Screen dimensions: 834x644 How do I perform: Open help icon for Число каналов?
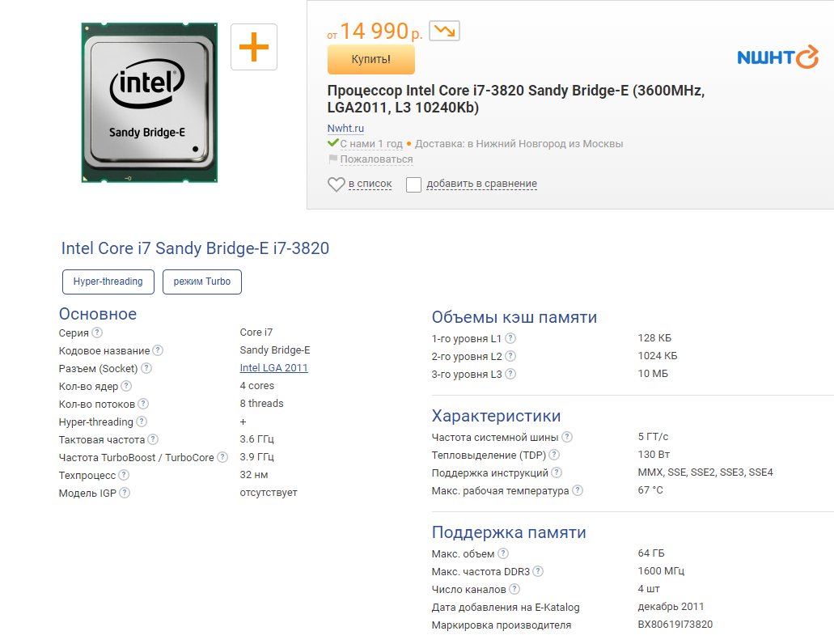514,589
